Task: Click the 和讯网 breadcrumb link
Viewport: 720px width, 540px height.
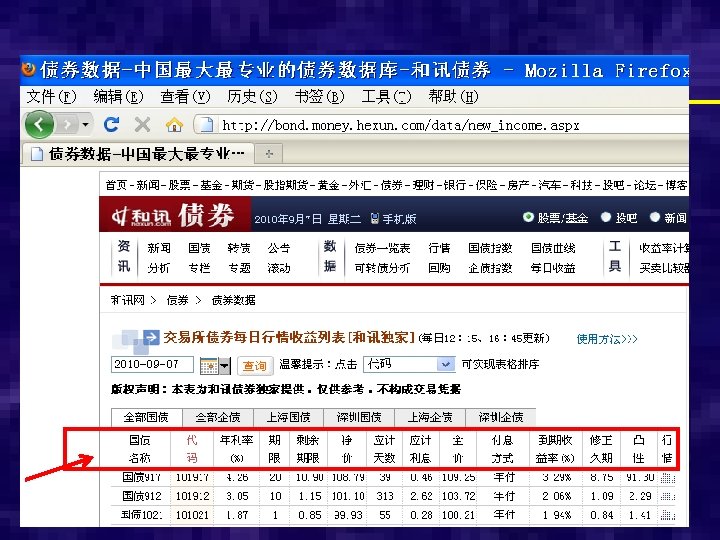Action: [x=128, y=300]
